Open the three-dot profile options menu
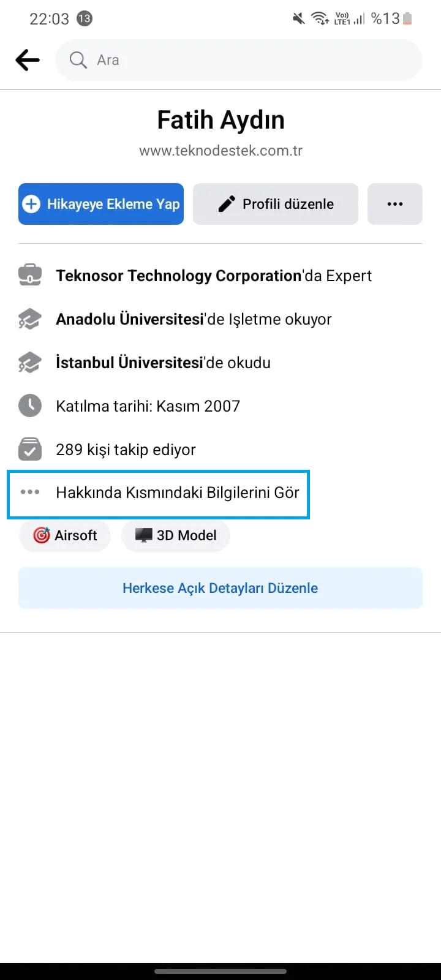The height and width of the screenshot is (980, 441). (395, 204)
